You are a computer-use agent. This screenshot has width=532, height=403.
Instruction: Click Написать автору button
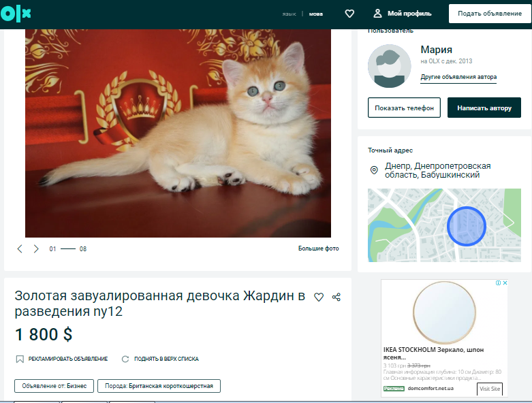pyautogui.click(x=484, y=108)
